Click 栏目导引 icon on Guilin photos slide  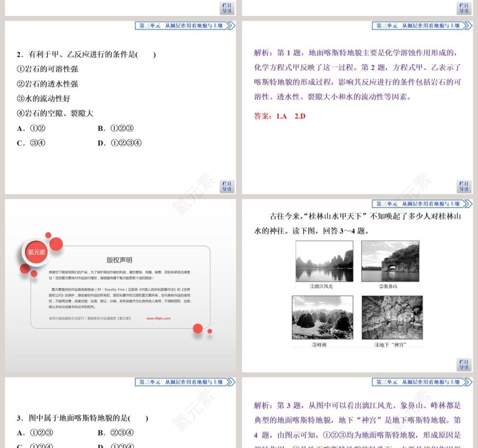464,364
